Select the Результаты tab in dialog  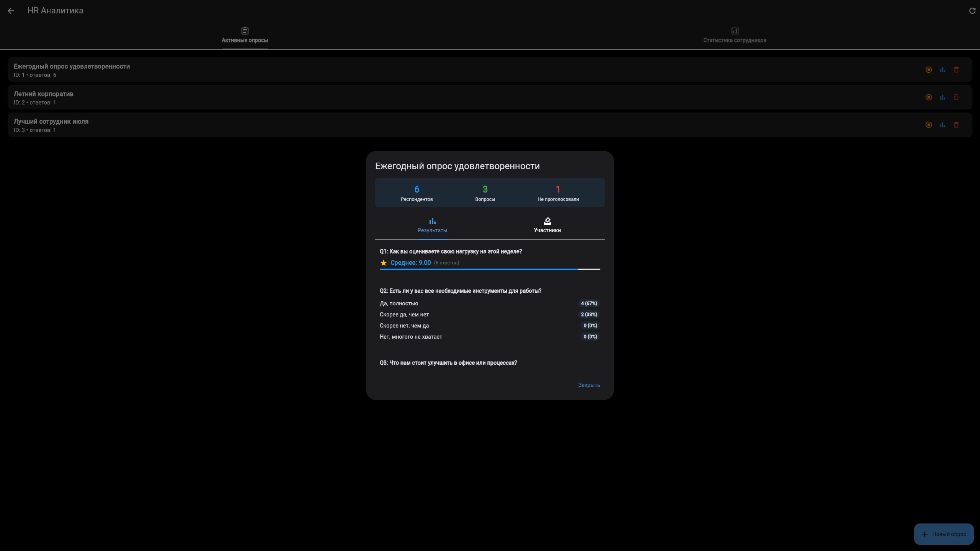tap(432, 226)
